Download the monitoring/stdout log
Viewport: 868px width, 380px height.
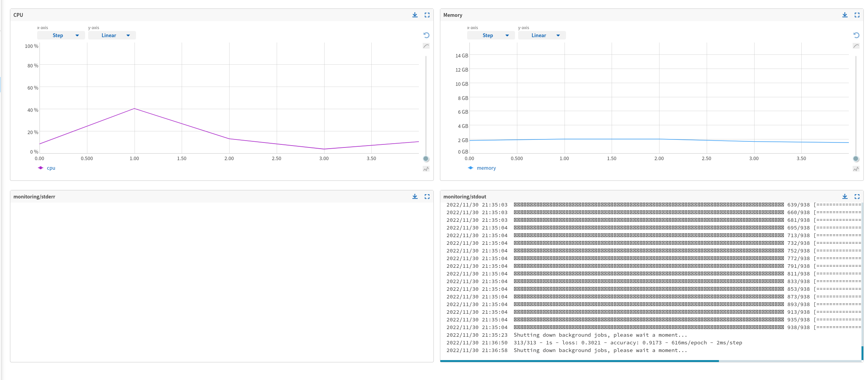pyautogui.click(x=845, y=196)
